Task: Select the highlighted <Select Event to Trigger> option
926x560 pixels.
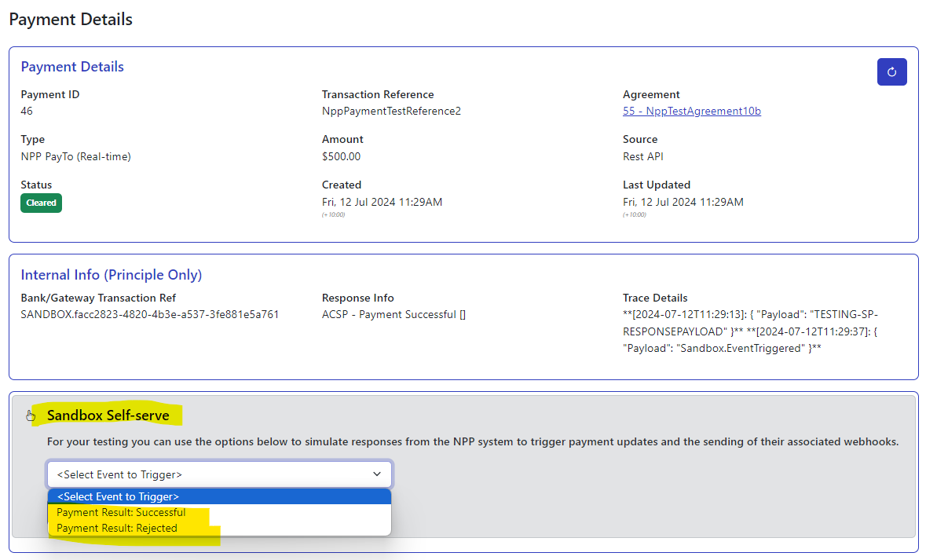Action: pos(118,496)
